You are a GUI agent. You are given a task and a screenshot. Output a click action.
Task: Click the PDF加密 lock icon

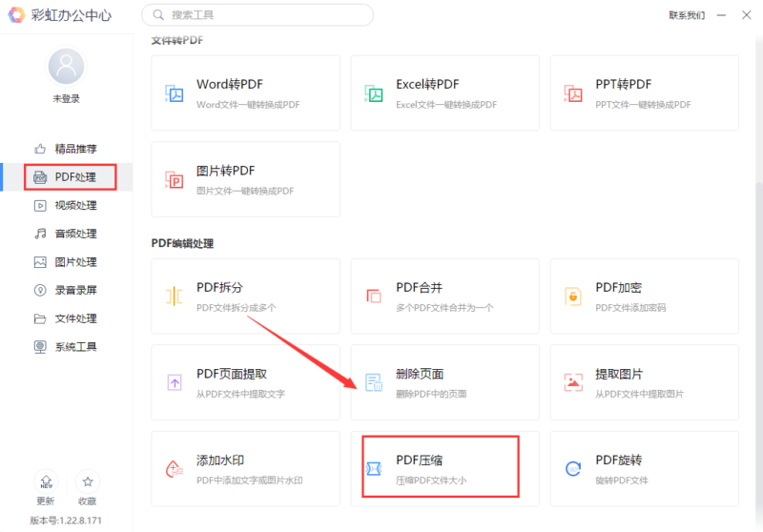pyautogui.click(x=573, y=297)
